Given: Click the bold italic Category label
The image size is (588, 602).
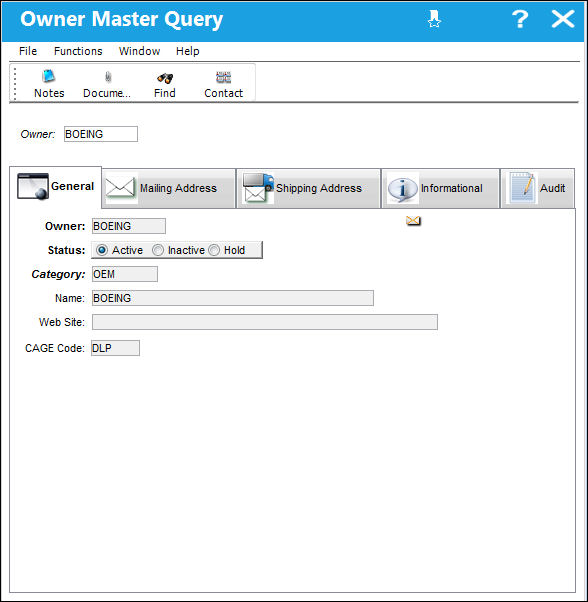Looking at the screenshot, I should [58, 274].
